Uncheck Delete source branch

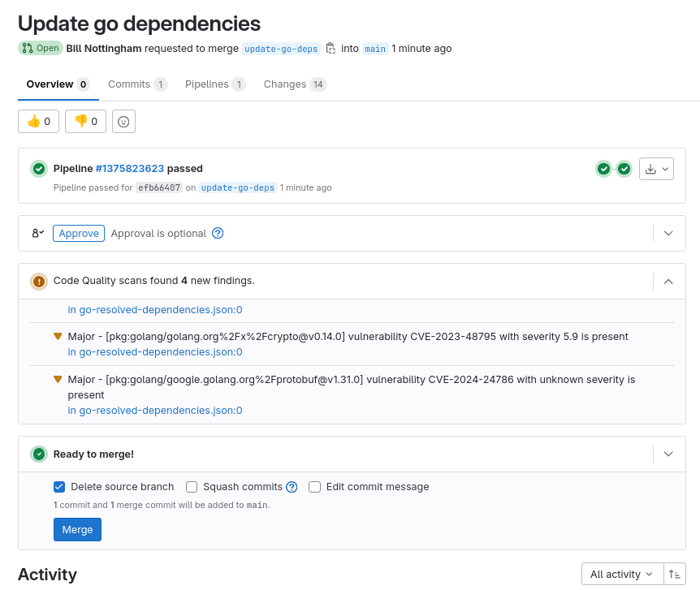point(58,487)
